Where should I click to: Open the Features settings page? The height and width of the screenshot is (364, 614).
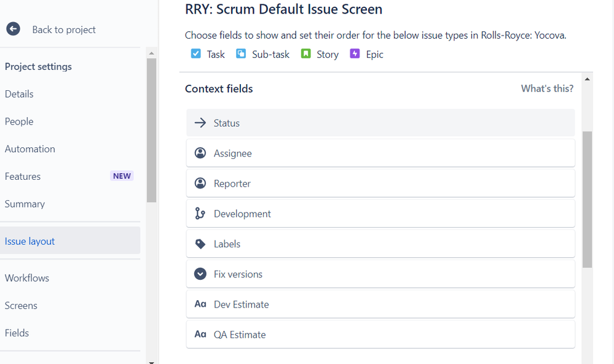[22, 176]
